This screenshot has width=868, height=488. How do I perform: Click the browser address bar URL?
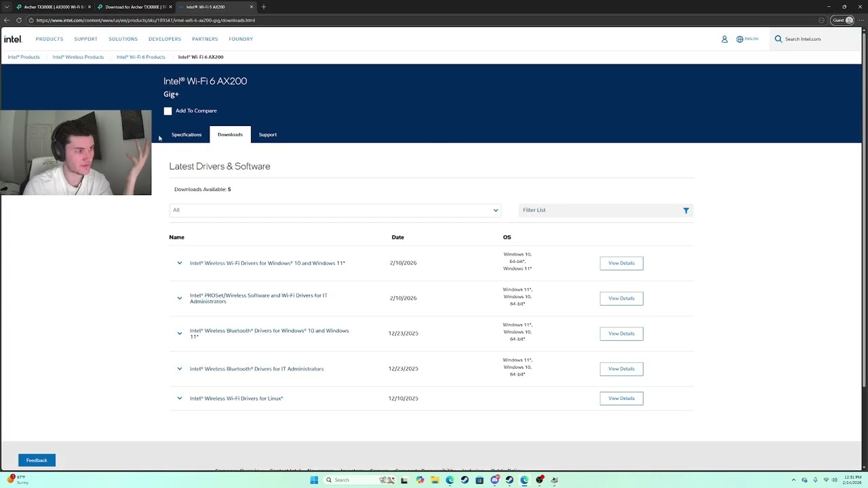(x=146, y=20)
